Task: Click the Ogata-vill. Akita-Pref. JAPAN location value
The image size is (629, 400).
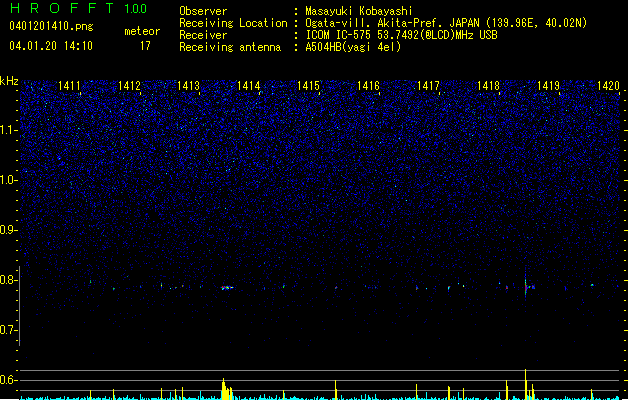Action: pos(446,23)
